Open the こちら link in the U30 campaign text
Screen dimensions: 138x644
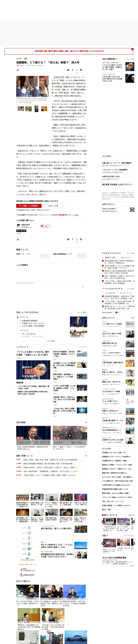point(76,215)
